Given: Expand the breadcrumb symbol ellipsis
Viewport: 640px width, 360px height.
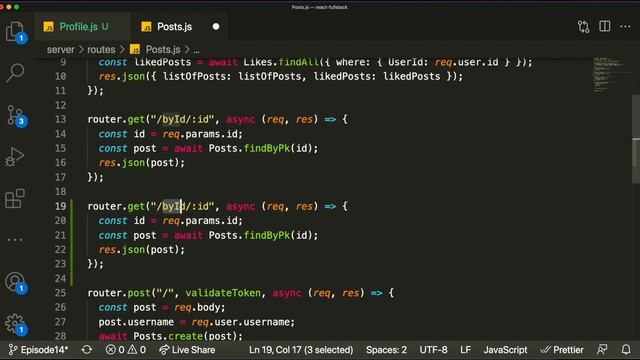Looking at the screenshot, I should (x=196, y=51).
